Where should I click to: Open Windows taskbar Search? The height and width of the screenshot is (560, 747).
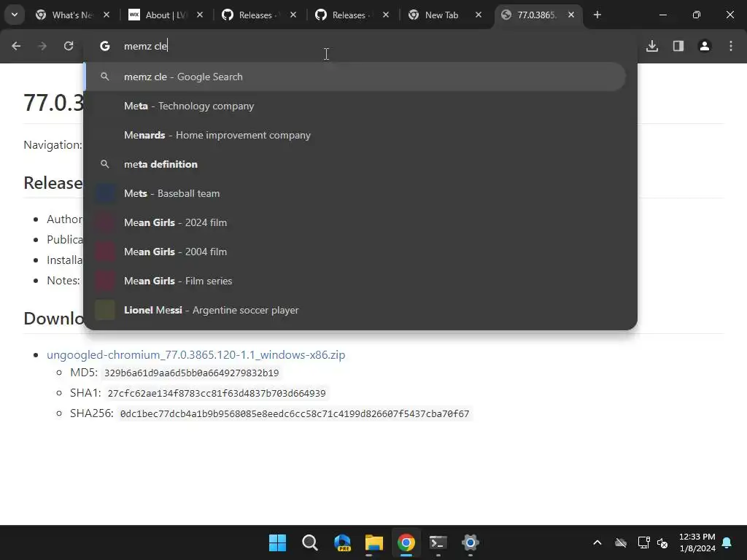tap(309, 542)
